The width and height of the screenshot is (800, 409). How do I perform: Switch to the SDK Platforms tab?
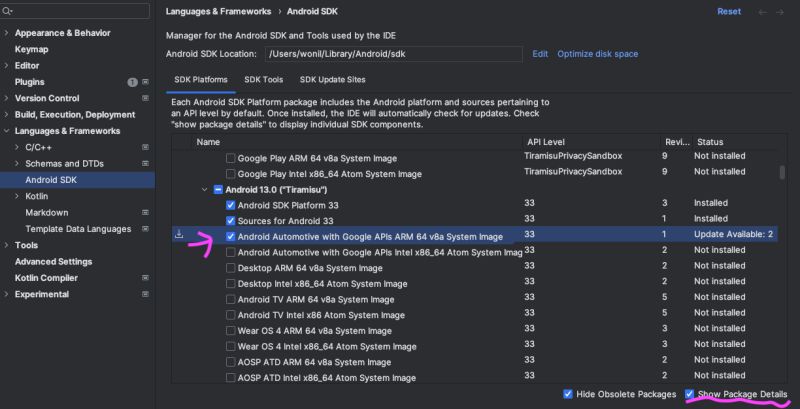tap(201, 80)
